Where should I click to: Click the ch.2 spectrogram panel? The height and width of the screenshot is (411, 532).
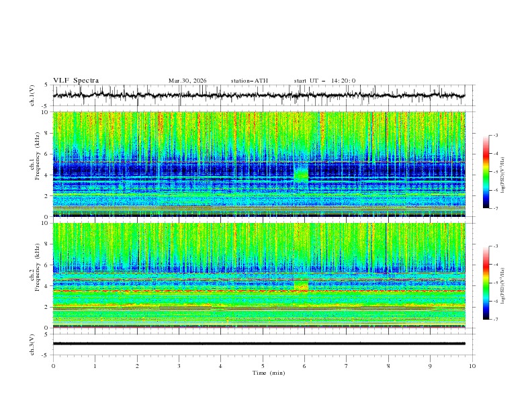(259, 275)
